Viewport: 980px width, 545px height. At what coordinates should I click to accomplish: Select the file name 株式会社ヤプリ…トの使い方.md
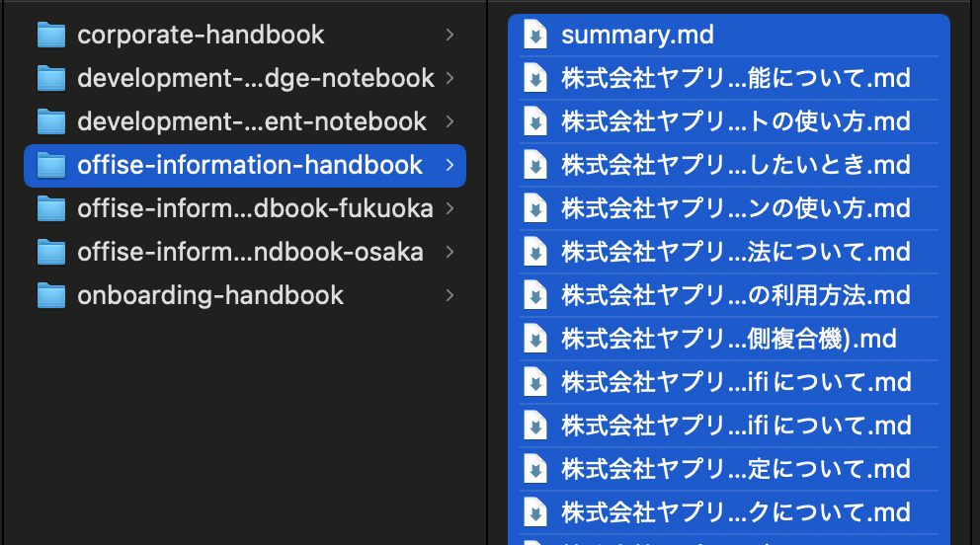tap(736, 121)
